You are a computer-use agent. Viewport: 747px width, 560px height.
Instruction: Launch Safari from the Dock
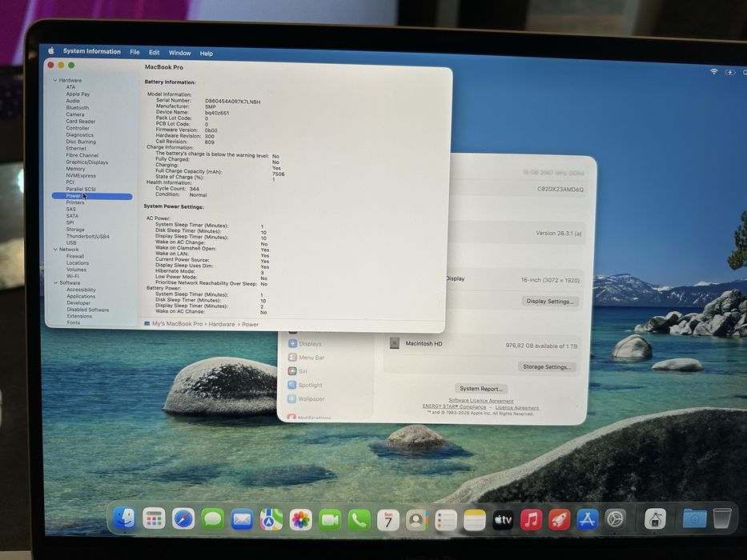point(183,518)
